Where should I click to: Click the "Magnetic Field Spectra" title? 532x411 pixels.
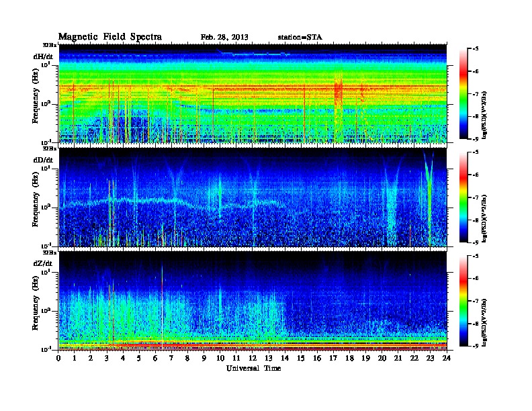pyautogui.click(x=110, y=37)
